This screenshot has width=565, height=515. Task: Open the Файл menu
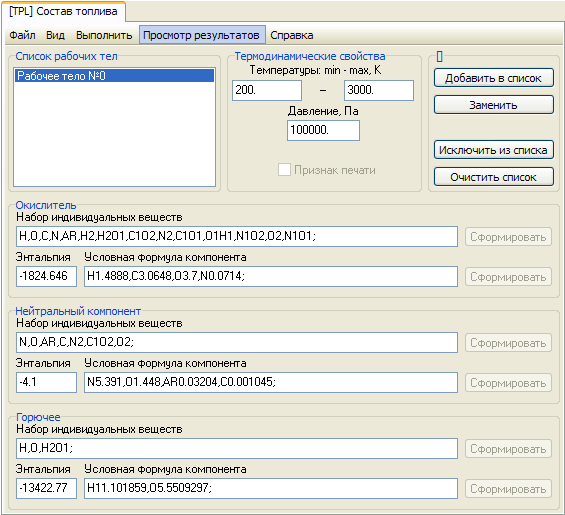22,35
